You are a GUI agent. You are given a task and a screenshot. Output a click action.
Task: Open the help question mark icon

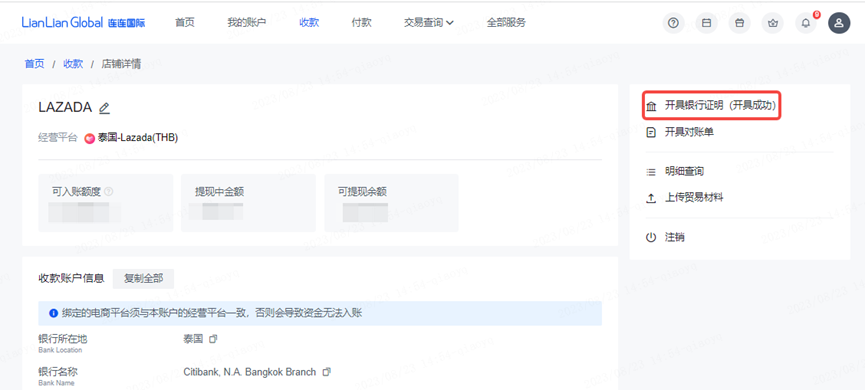coord(673,23)
